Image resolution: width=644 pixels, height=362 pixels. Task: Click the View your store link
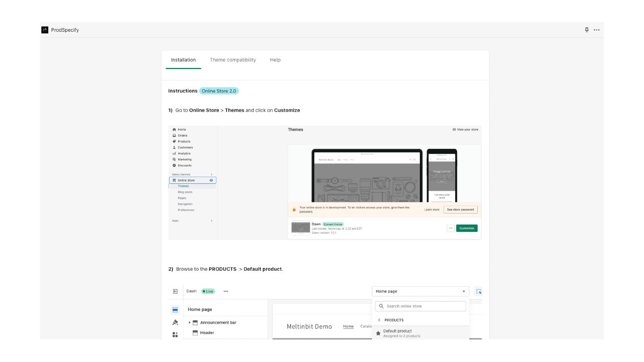point(466,130)
